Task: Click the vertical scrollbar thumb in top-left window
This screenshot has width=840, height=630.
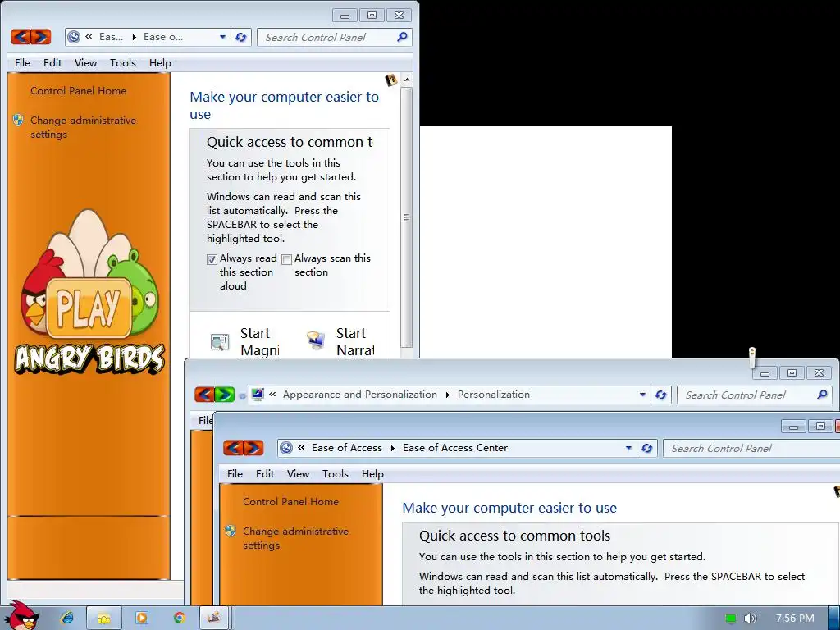Action: coord(407,217)
